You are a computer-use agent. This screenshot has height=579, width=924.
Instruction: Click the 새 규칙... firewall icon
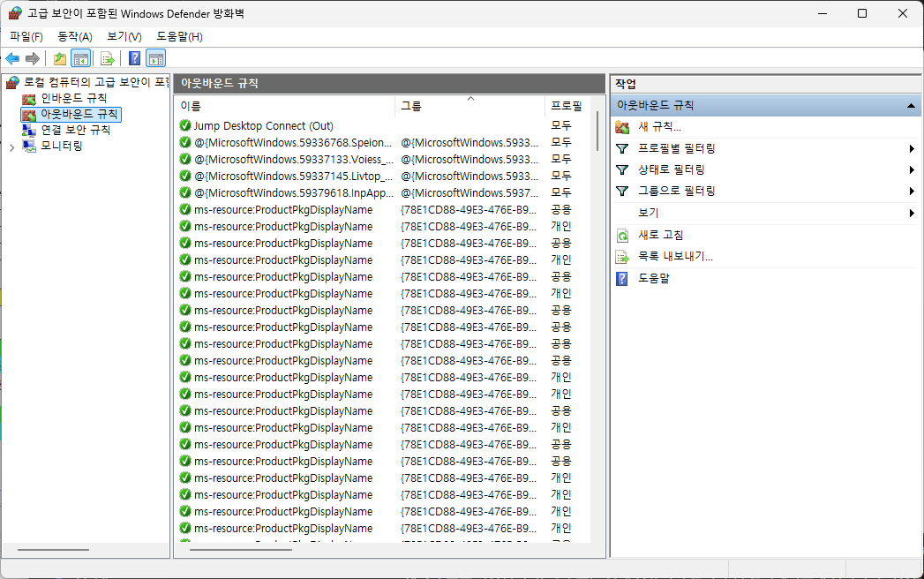tap(621, 127)
